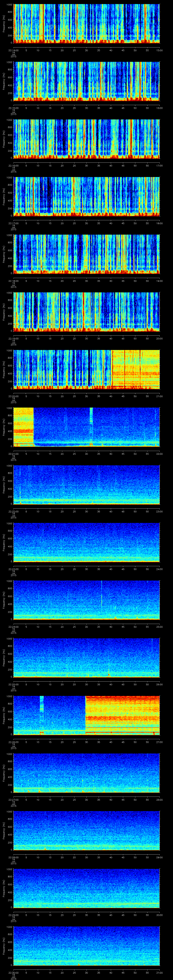Click the 30-second tick under the 22:18:00 spectrogram
Viewport: 173px width, 980px height.
[x=87, y=281]
